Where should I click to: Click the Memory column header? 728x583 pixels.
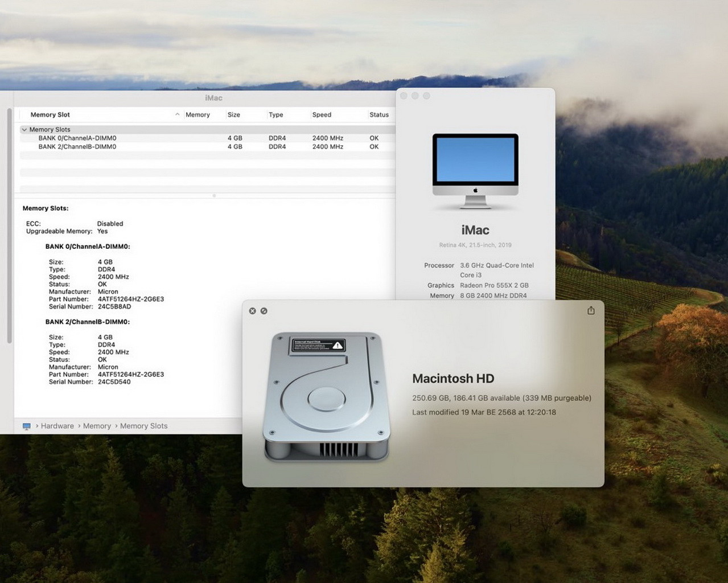tap(198, 114)
